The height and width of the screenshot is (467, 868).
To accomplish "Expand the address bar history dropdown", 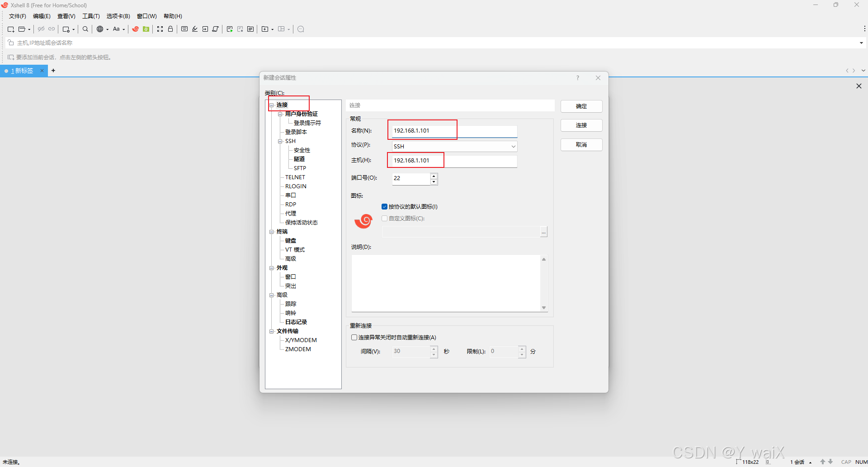I will (861, 43).
